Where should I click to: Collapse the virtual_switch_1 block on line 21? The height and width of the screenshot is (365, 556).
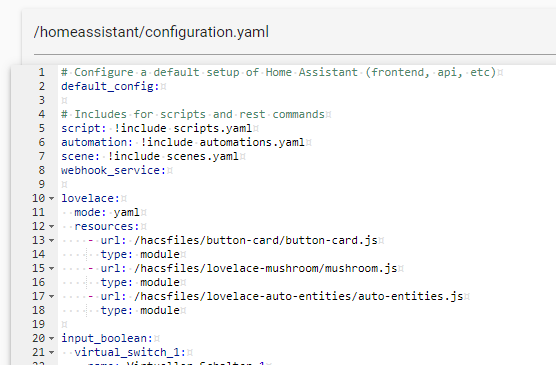pyautogui.click(x=52, y=353)
